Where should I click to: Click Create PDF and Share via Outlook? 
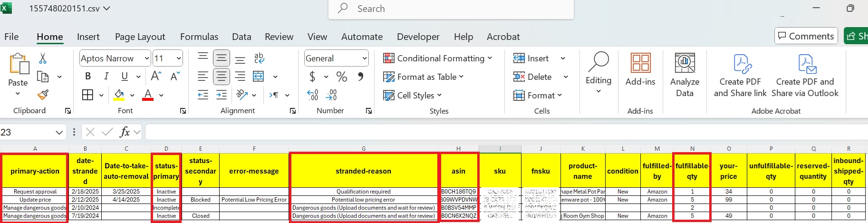tap(805, 75)
